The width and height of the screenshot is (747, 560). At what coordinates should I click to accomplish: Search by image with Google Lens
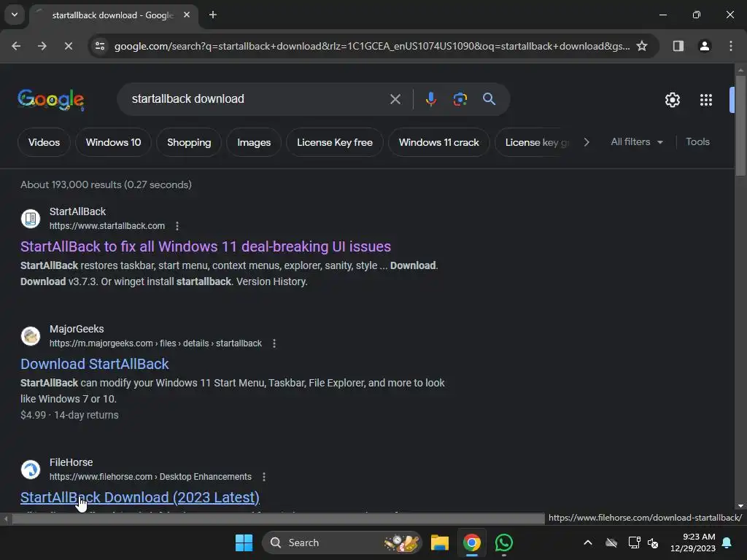460,99
